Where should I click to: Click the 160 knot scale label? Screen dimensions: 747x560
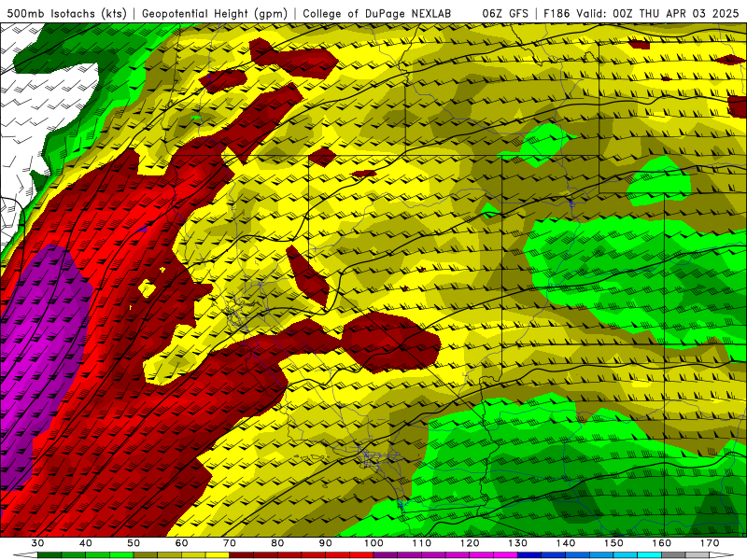[x=662, y=543]
